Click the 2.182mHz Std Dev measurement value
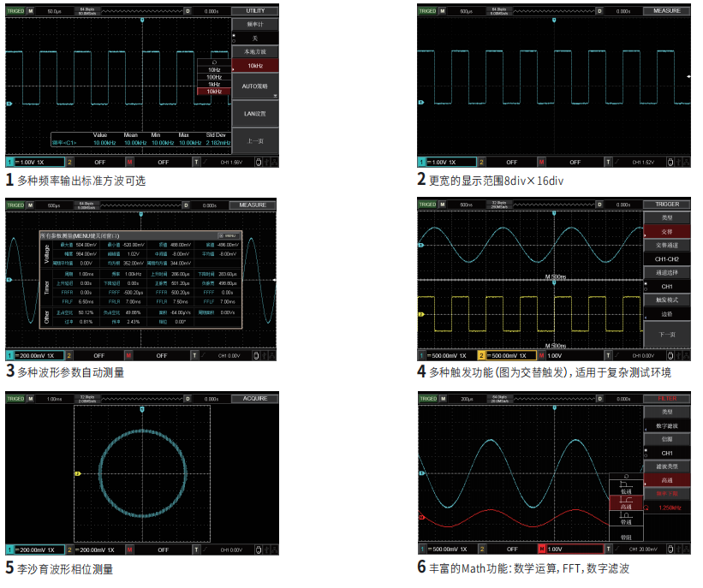703x588 pixels. (217, 143)
